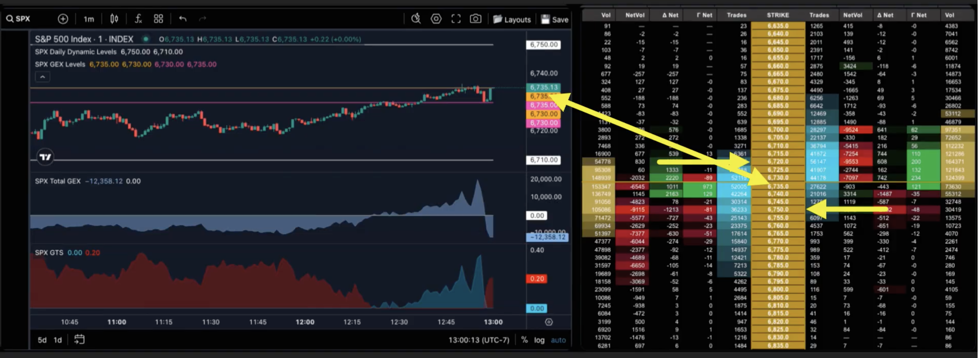Redo the chart action

pos(203,19)
